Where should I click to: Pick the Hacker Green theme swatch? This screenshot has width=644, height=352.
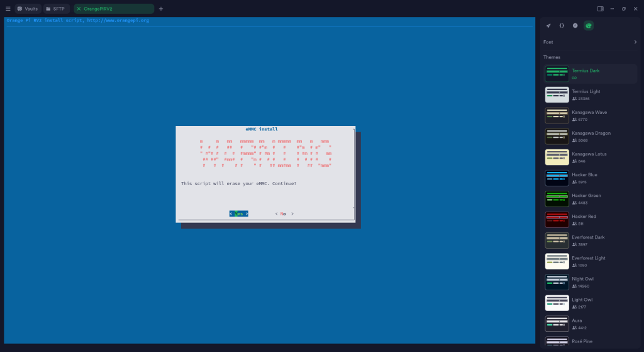[x=557, y=199]
